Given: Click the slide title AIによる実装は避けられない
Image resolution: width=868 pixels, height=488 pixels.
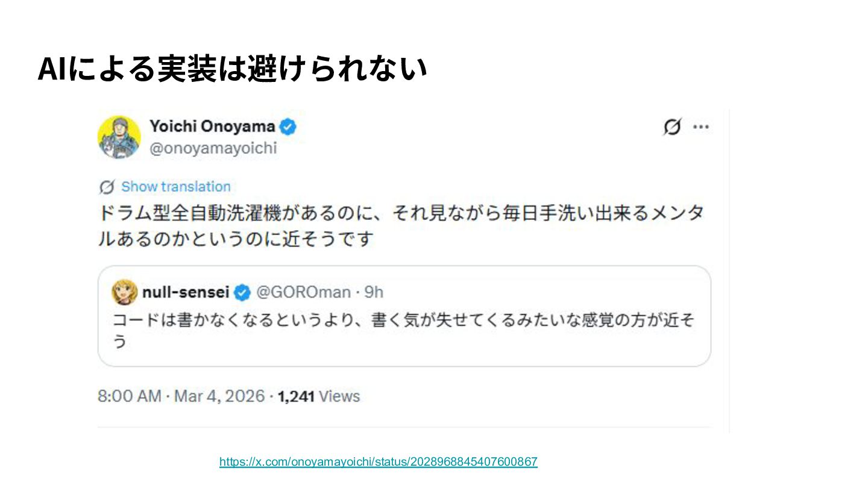Looking at the screenshot, I should coord(232,69).
